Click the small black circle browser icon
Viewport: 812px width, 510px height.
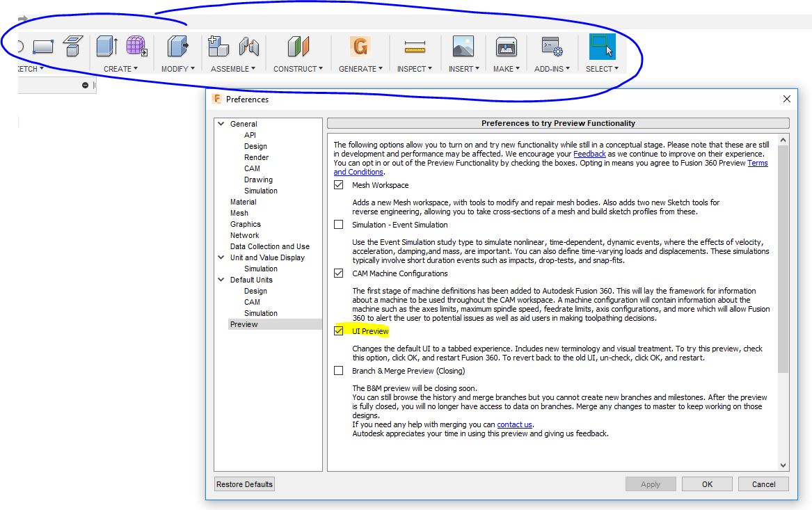(x=85, y=85)
